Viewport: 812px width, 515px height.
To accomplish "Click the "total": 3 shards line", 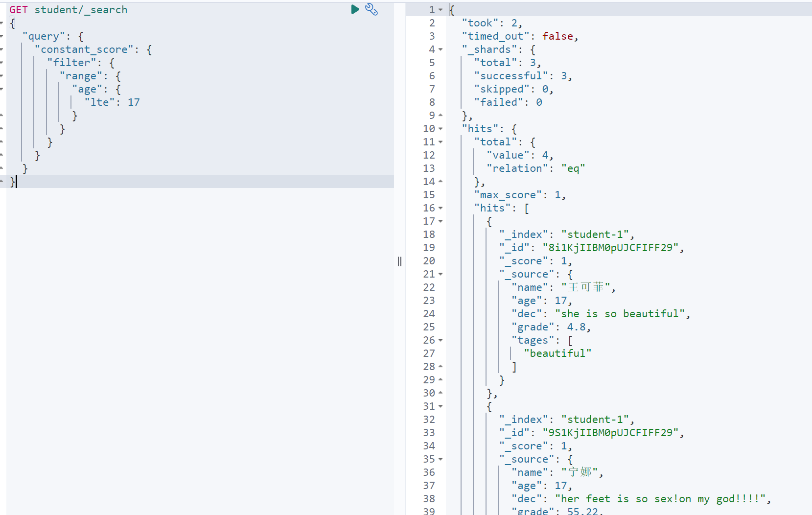I will 508,63.
